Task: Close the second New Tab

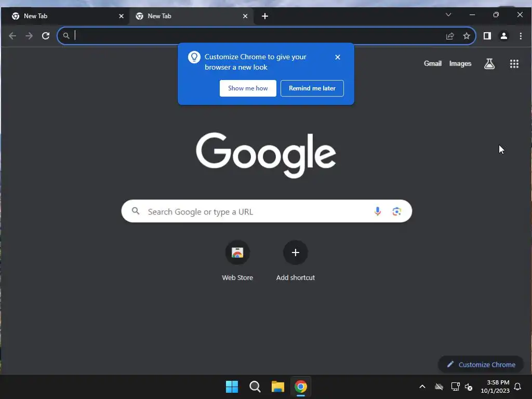Action: click(x=245, y=16)
